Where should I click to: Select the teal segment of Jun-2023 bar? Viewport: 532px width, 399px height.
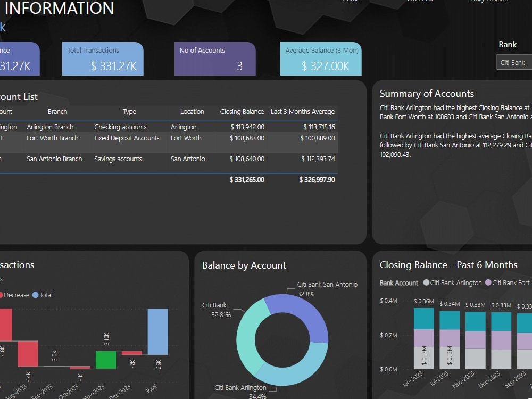click(424, 319)
